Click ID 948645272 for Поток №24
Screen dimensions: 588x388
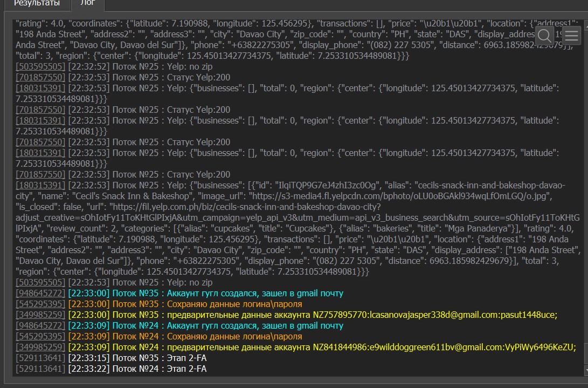[41, 326]
